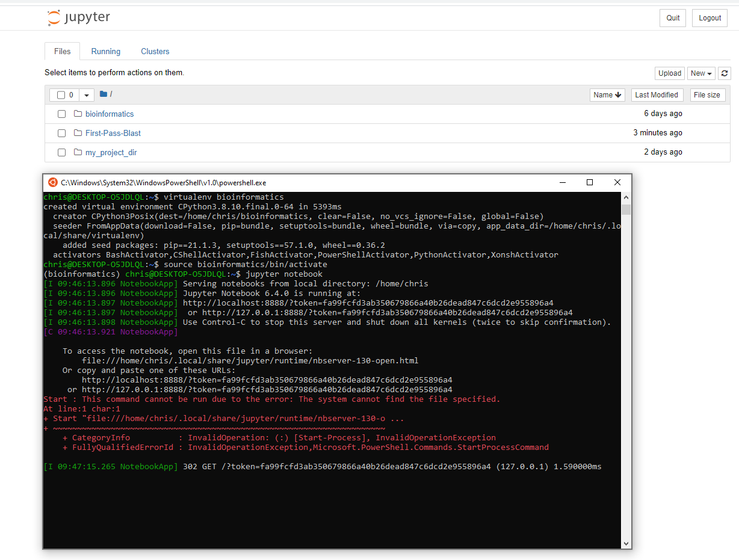This screenshot has height=560, width=739.
Task: Click the 'CategoryInfo' error line
Action: [x=279, y=438]
